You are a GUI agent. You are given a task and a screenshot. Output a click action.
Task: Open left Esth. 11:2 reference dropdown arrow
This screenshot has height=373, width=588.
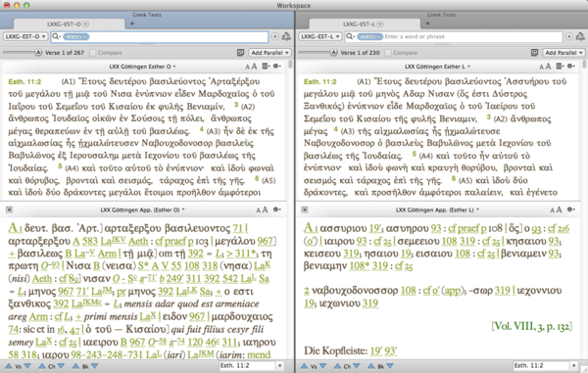pos(279,365)
